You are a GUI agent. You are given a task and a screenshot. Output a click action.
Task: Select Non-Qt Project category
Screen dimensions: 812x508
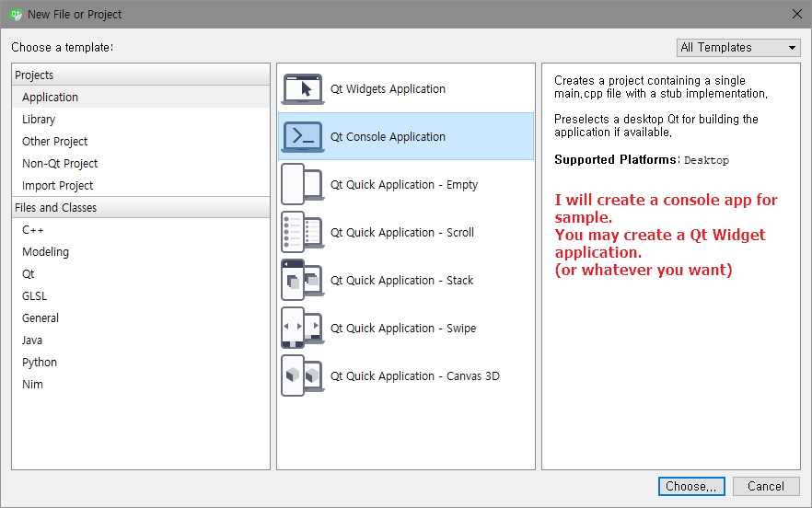(60, 164)
